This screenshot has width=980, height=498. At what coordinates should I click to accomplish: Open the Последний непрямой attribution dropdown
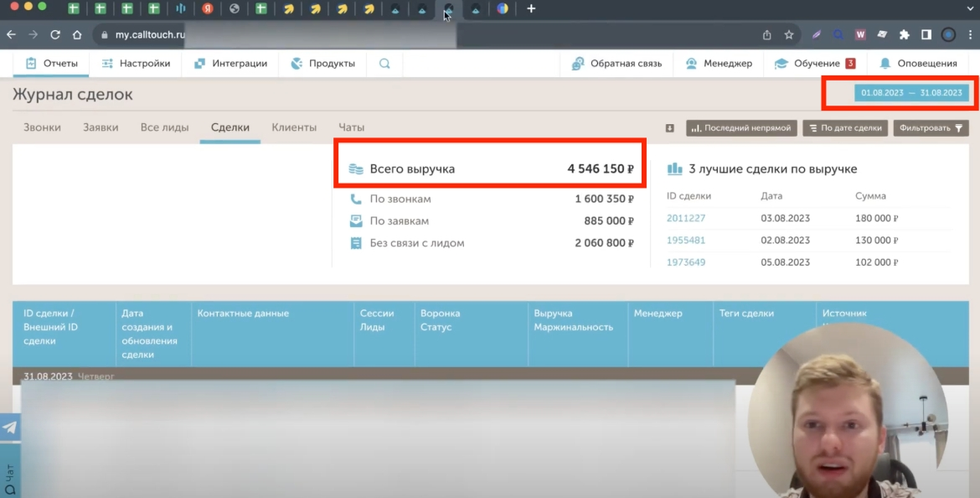741,127
